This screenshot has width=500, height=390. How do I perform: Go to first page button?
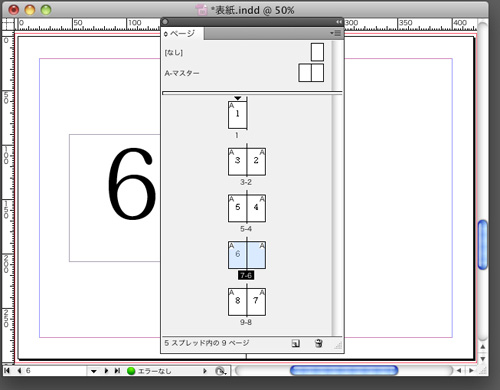pyautogui.click(x=7, y=371)
